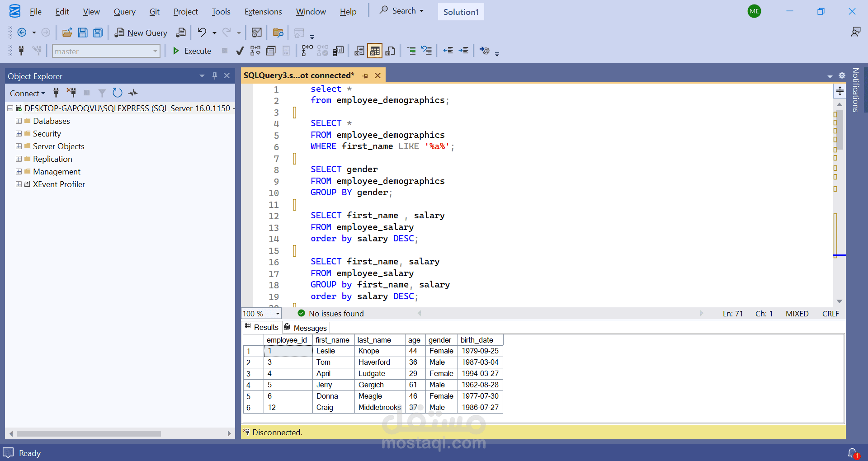Viewport: 868px width, 461px height.
Task: Click the Connect plug icon on the SQL toolbar
Action: 21,51
